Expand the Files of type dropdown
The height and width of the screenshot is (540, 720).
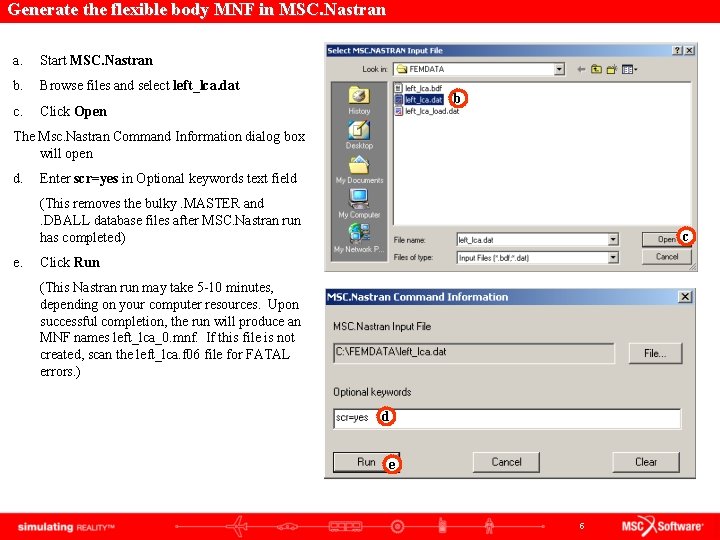(613, 258)
